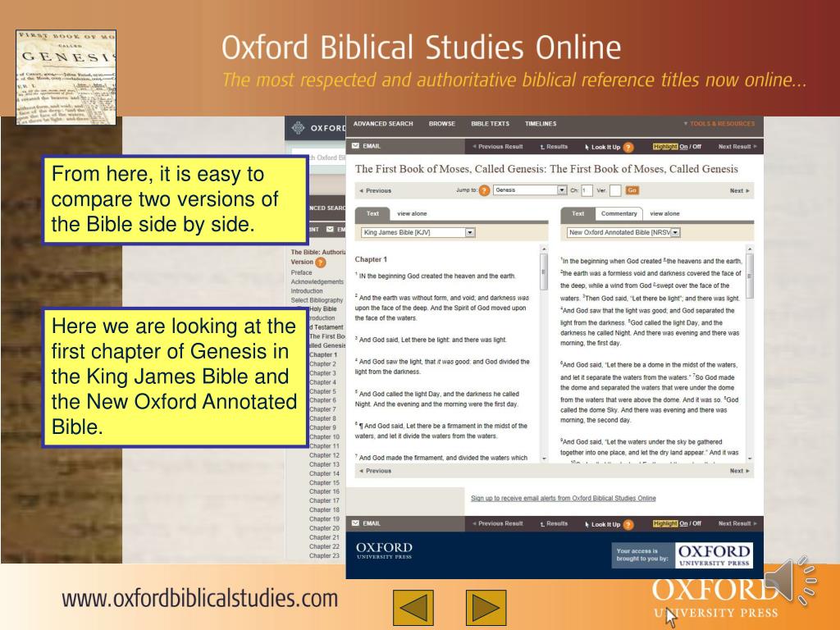Image resolution: width=840 pixels, height=630 pixels.
Task: Click upper Next chapter link
Action: point(739,190)
